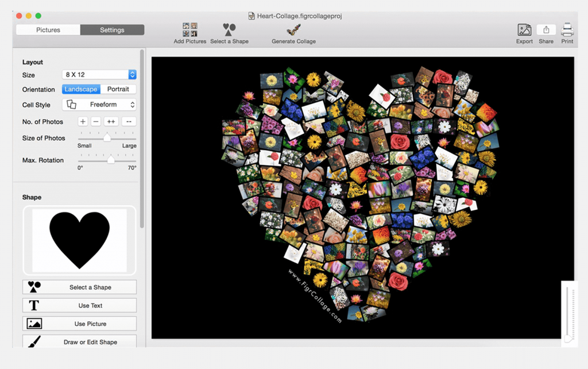The width and height of the screenshot is (588, 369).
Task: Click the Size of Photos label
Action: tap(44, 138)
